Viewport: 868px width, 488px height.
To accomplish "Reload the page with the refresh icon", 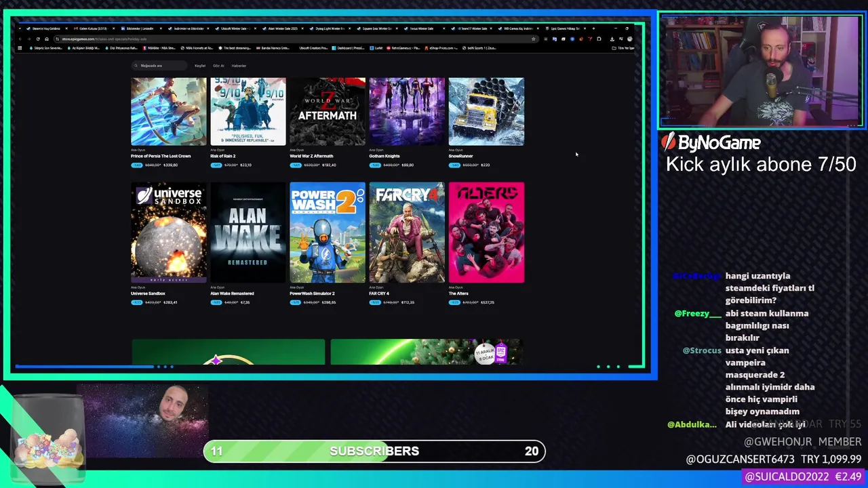I will (x=38, y=39).
